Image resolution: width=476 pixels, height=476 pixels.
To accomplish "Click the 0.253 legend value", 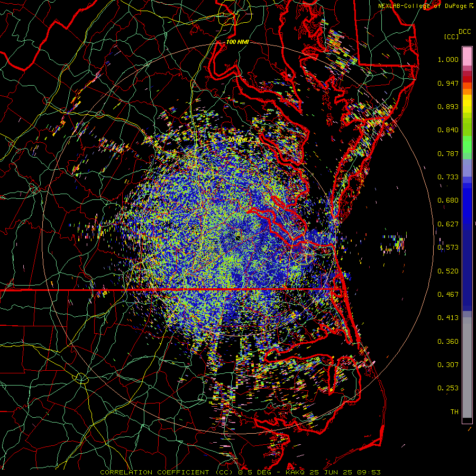I will [448, 388].
